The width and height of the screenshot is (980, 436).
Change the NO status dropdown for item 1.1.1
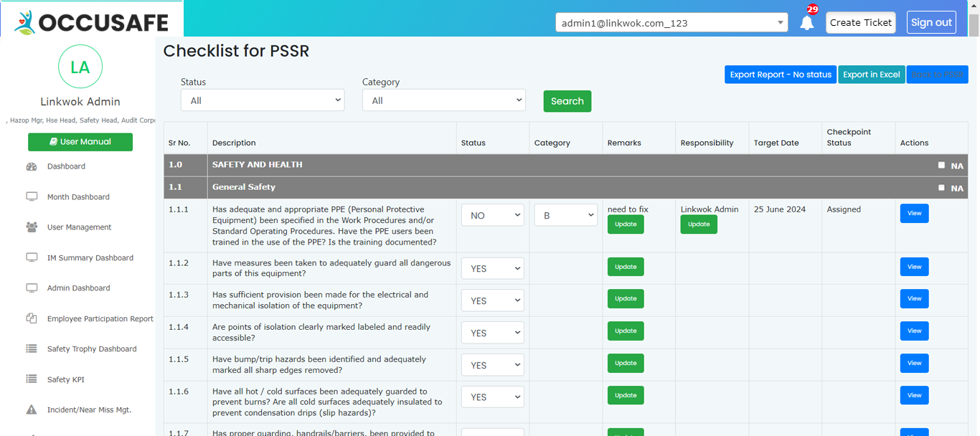tap(493, 215)
